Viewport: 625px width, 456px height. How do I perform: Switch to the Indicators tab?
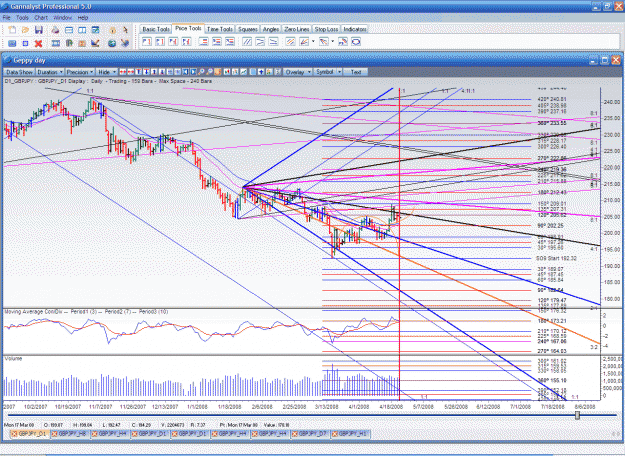point(355,29)
